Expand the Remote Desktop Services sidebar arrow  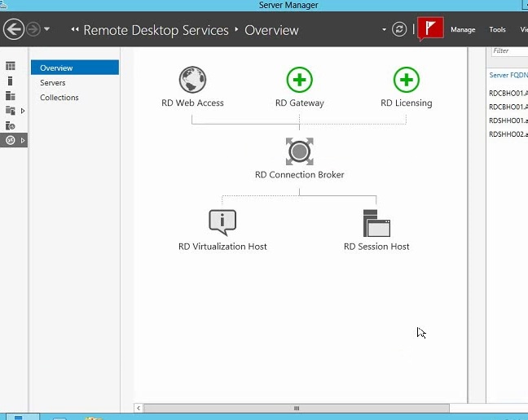(23, 140)
